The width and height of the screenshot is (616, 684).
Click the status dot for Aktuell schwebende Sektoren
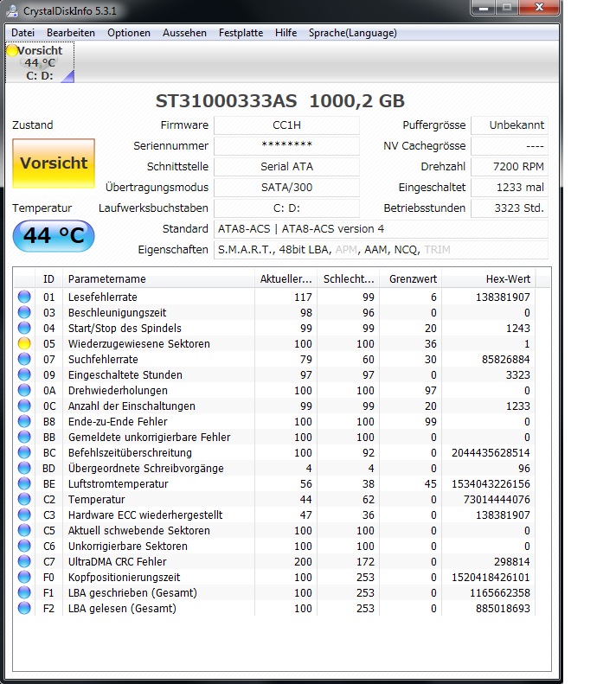pyautogui.click(x=24, y=530)
